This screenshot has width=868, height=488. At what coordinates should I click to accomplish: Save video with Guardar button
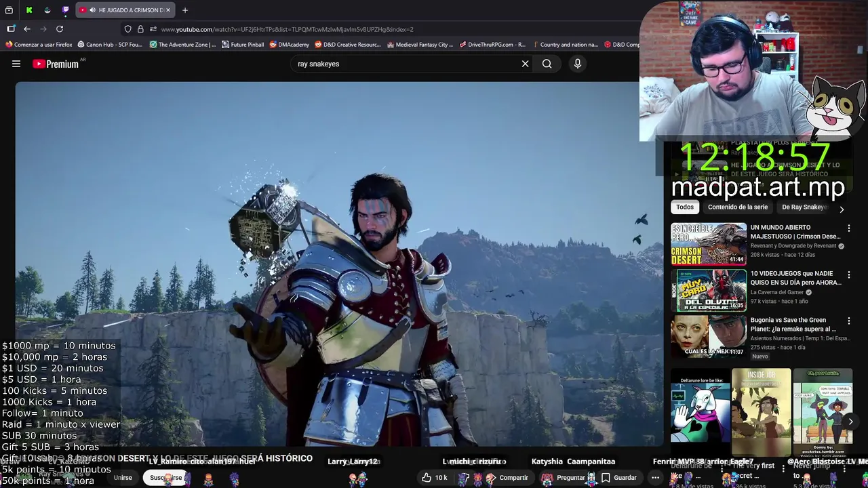619,478
